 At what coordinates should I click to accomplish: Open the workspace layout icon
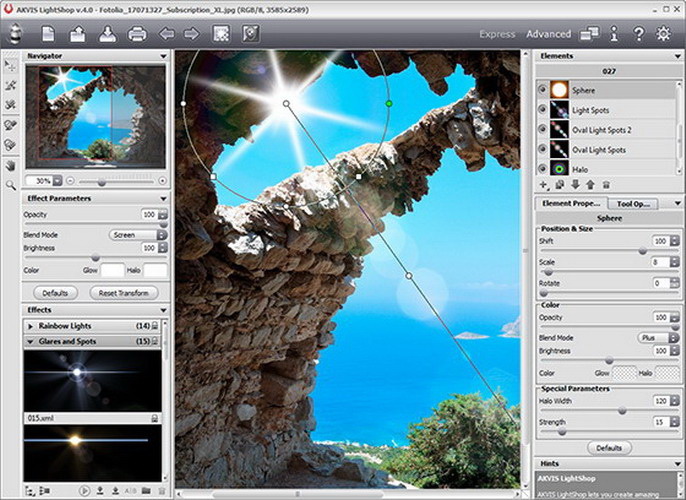coord(589,34)
